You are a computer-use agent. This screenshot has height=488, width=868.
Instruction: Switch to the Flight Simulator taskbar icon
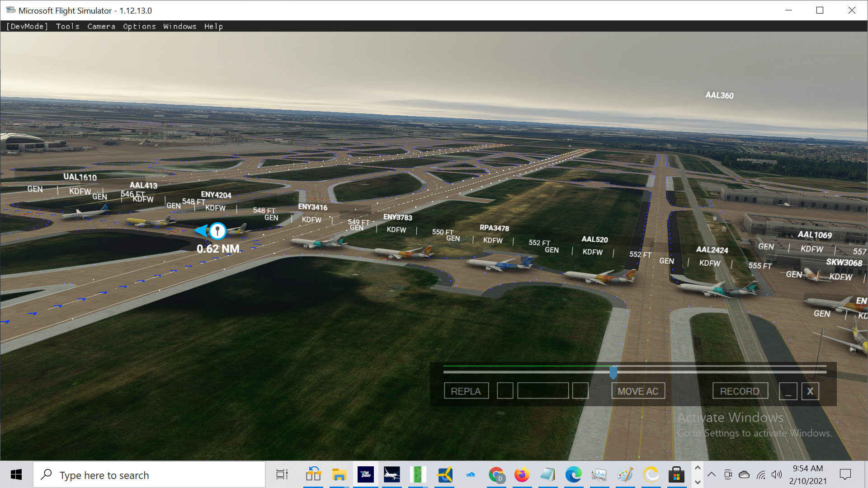(x=365, y=474)
